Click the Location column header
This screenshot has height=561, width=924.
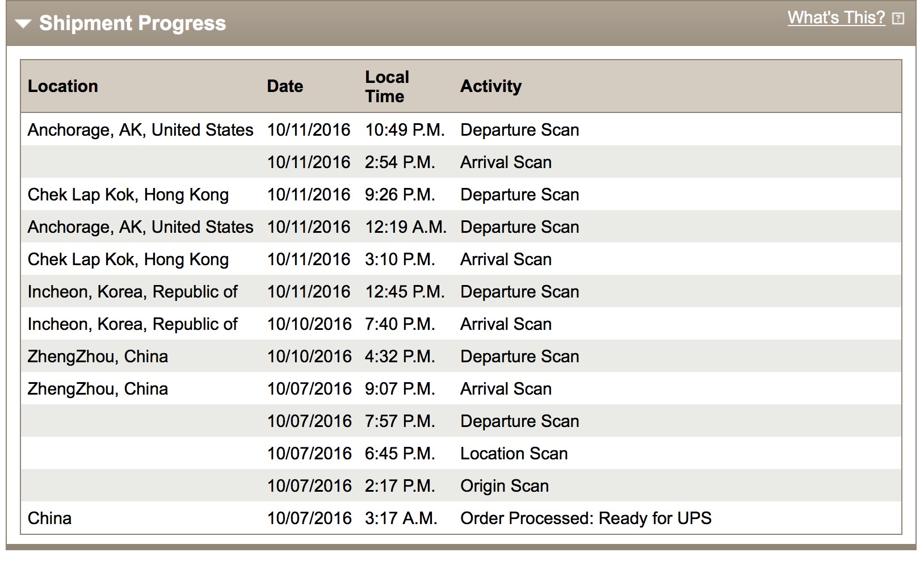click(x=63, y=86)
